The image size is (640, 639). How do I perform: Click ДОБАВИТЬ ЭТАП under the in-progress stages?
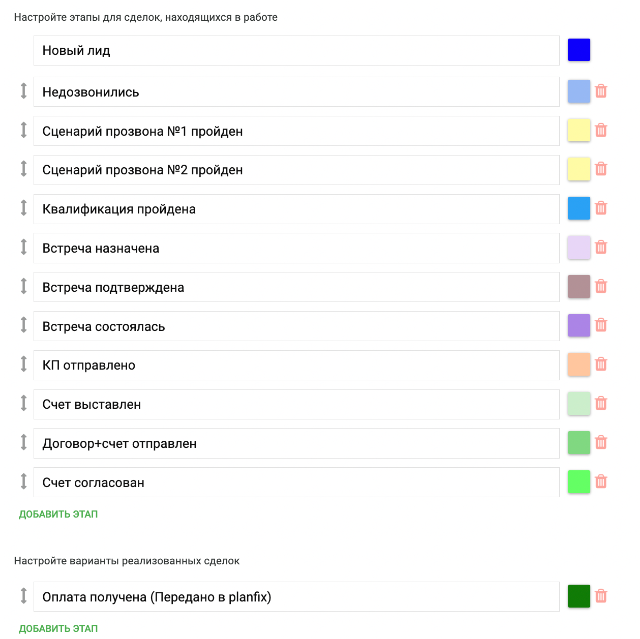[58, 514]
